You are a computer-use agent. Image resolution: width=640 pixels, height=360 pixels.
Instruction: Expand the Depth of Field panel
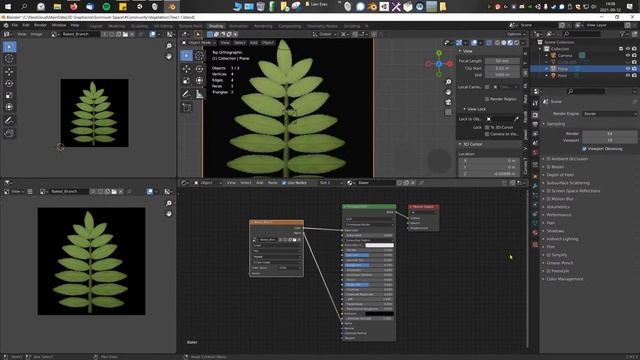click(560, 175)
